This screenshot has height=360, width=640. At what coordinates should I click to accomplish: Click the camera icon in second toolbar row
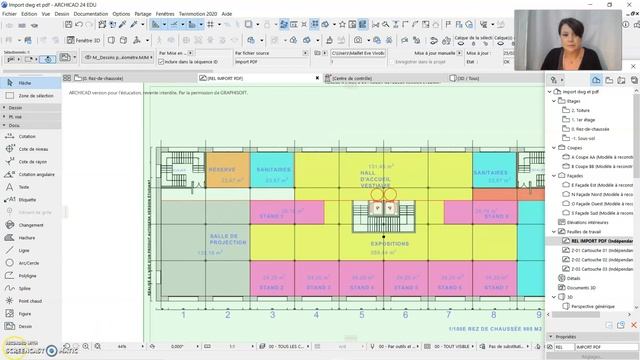point(358,40)
